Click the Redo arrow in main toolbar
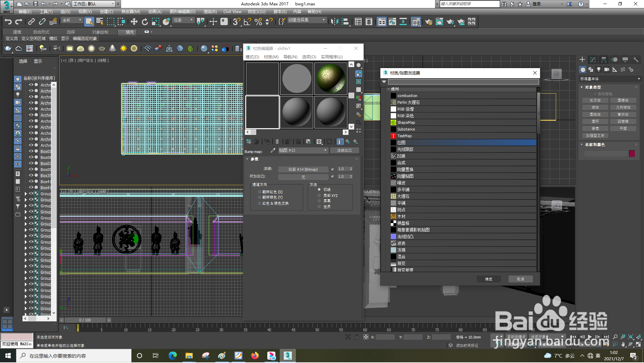644x363 pixels. click(x=19, y=22)
